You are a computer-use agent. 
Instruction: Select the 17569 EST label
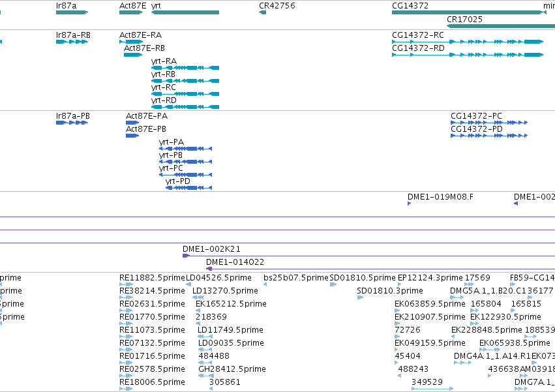(x=477, y=278)
